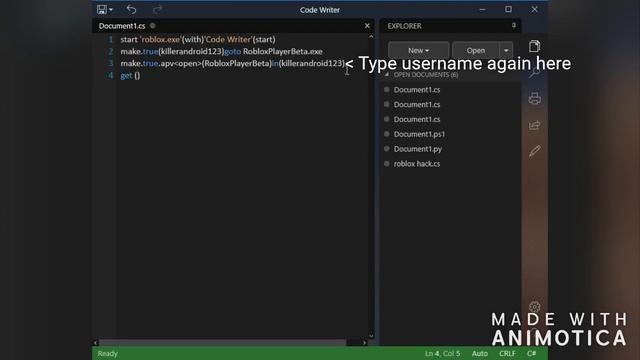
Task: Click the Save icon in title bar
Action: pos(102,9)
